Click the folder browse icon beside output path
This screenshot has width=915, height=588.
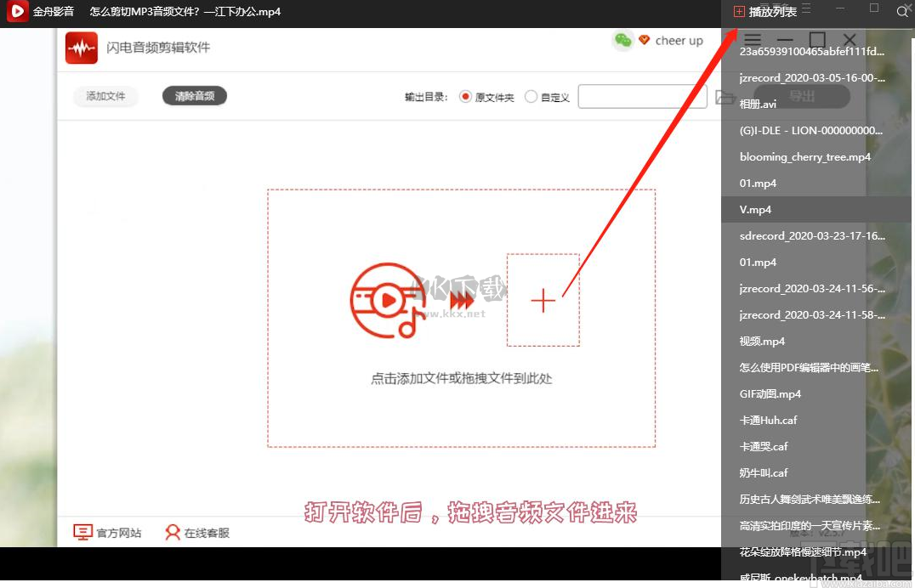click(725, 97)
